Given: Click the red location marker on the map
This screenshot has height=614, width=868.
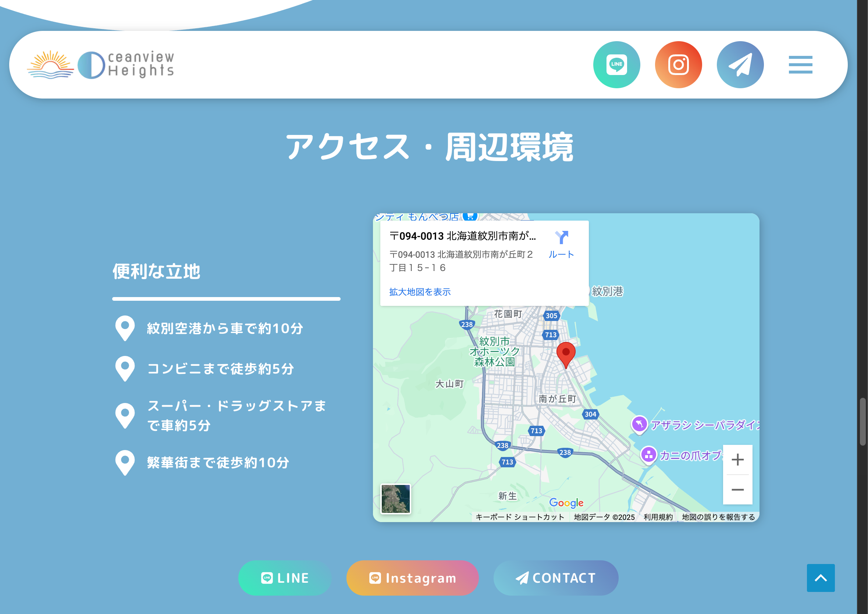Looking at the screenshot, I should point(566,355).
